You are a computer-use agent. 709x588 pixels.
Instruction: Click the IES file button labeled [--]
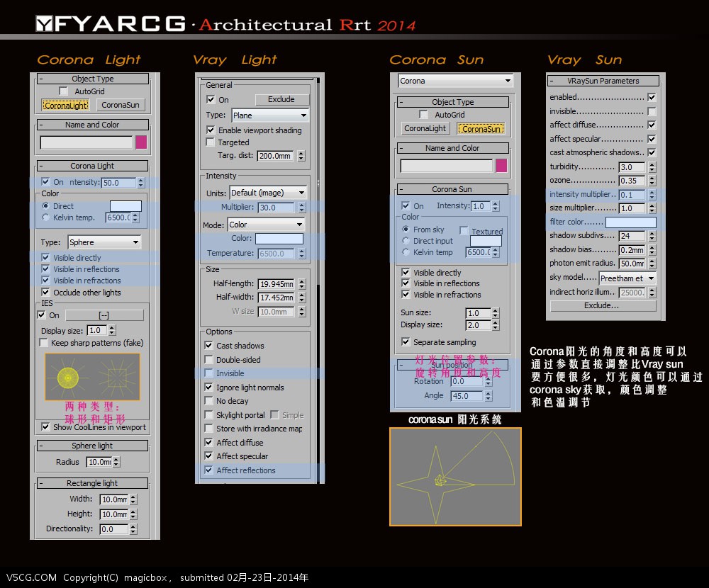[104, 315]
